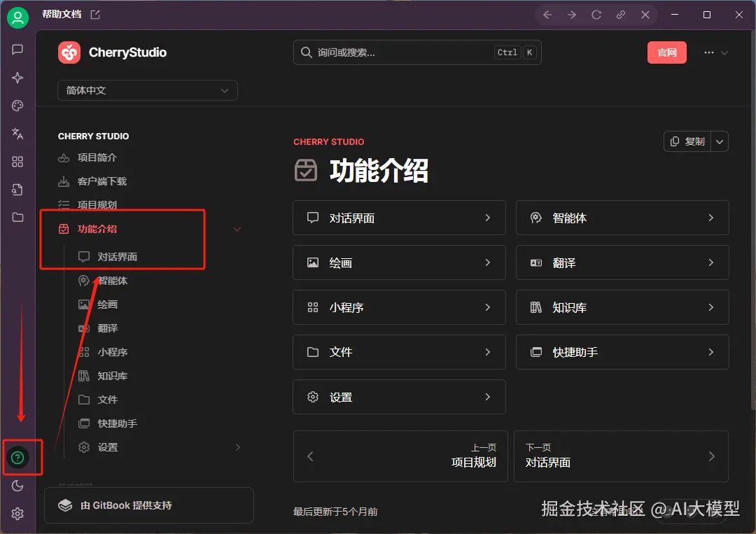Open the files folder sidebar icon
Screen dimensions: 756x534
[17, 218]
